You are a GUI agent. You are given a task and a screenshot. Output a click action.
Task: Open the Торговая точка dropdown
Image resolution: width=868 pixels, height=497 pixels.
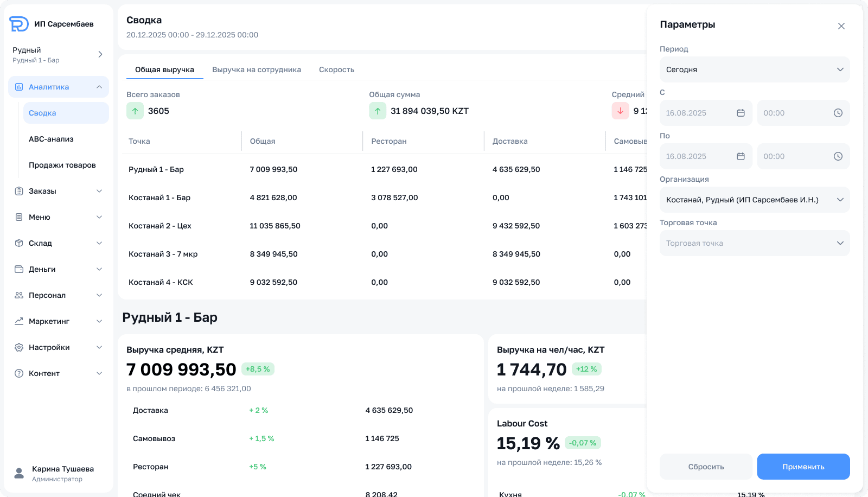pyautogui.click(x=754, y=243)
